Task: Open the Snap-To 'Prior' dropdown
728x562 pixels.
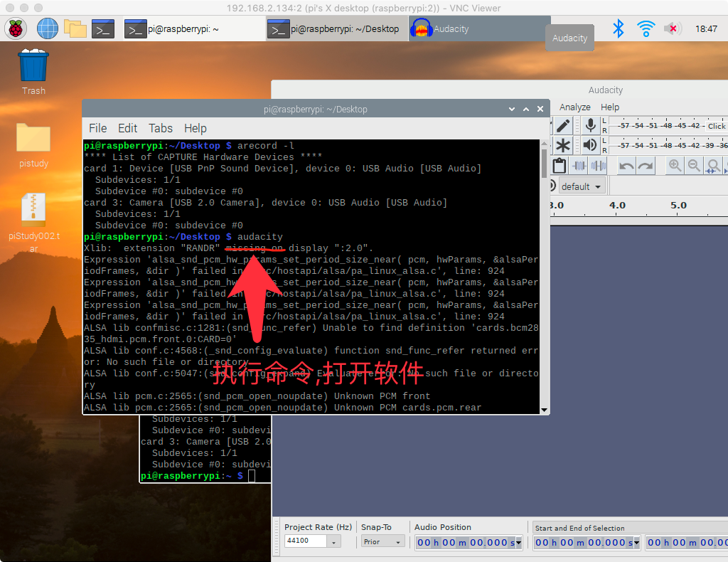Action: (x=382, y=541)
